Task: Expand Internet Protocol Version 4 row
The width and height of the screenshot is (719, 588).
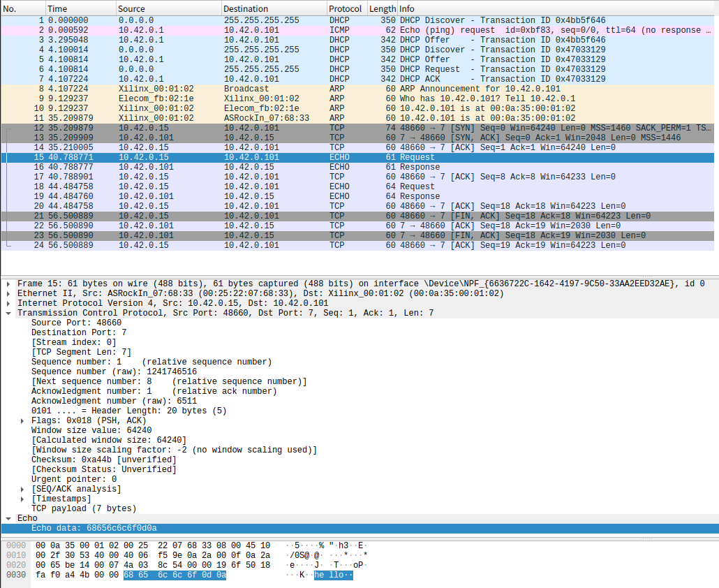Action: tap(8, 303)
